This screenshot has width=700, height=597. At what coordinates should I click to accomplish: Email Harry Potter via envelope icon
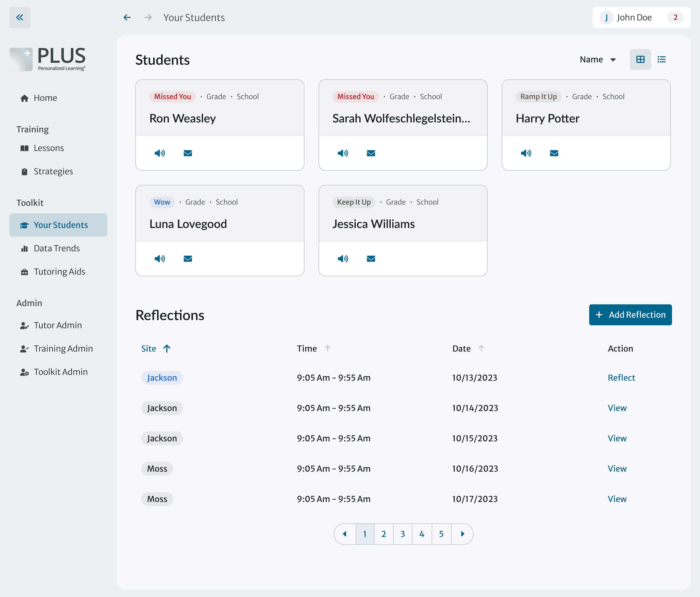[x=554, y=153]
